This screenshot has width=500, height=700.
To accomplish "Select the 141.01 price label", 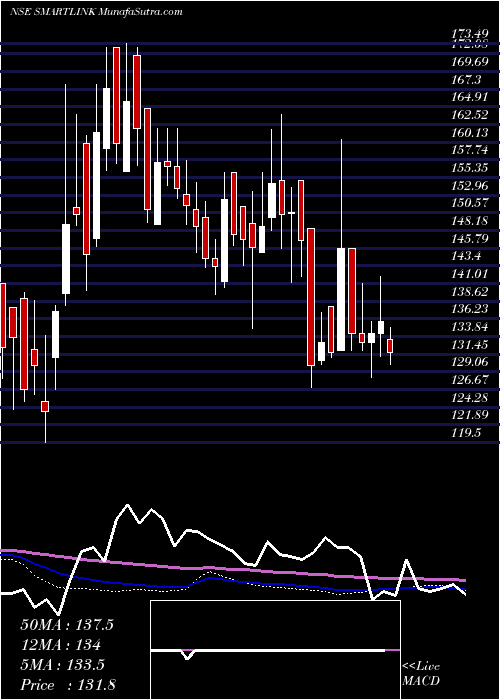I will coord(470,274).
